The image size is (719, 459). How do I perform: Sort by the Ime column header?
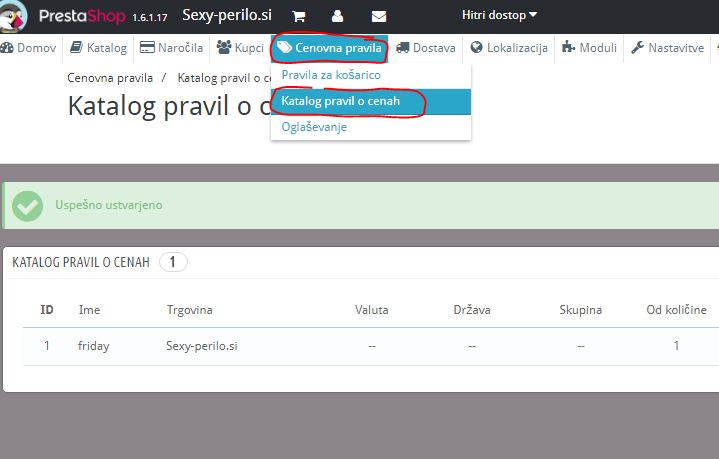pos(89,310)
